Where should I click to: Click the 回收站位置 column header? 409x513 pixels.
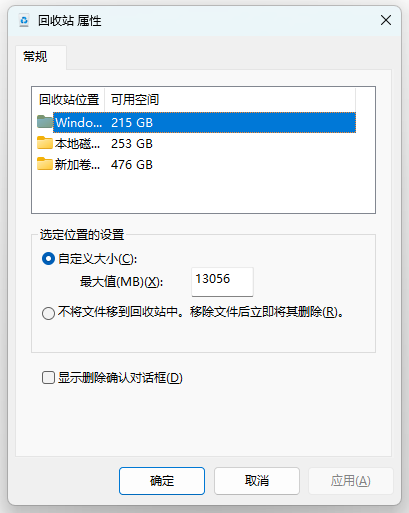69,99
